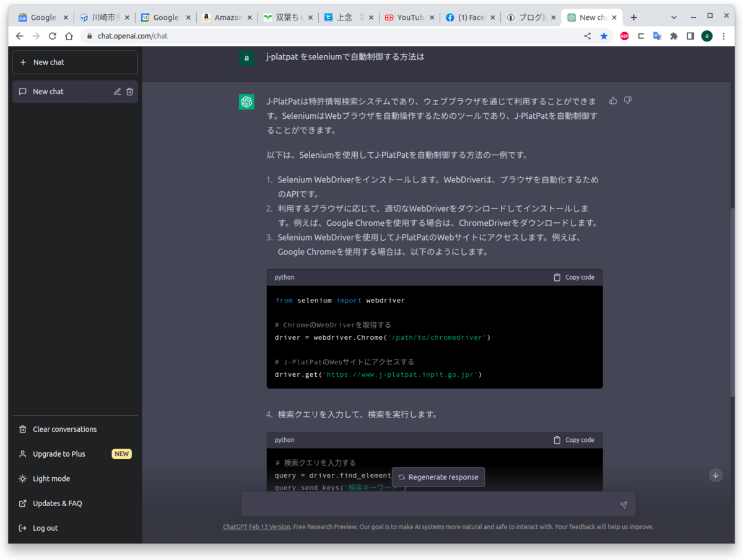Screen dimensions: 743x560
Task: Go forward in browser history
Action: 36,36
